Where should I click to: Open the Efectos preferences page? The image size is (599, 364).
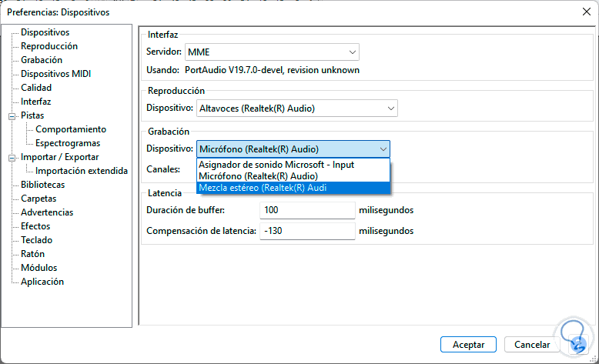click(35, 226)
